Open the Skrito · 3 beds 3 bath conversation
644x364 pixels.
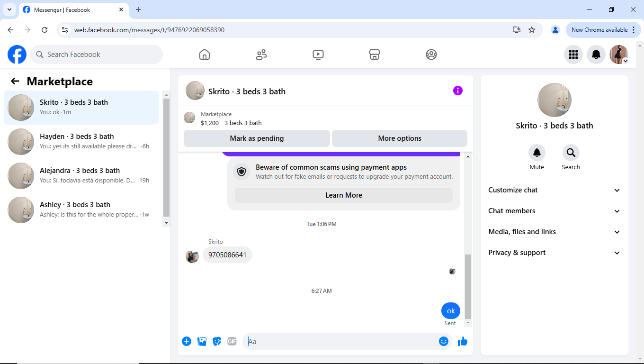[x=81, y=108]
